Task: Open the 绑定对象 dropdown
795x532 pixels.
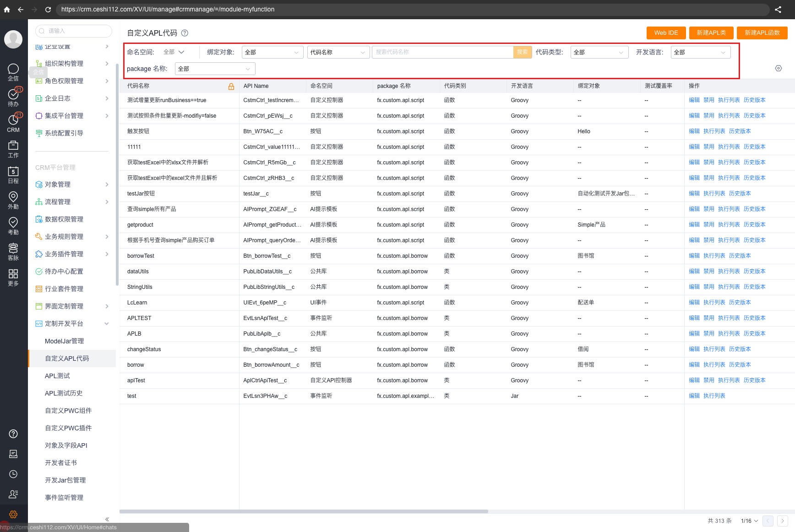Action: pyautogui.click(x=272, y=52)
